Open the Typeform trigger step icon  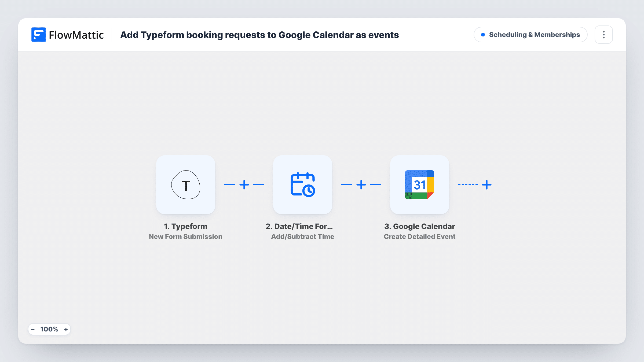(186, 185)
